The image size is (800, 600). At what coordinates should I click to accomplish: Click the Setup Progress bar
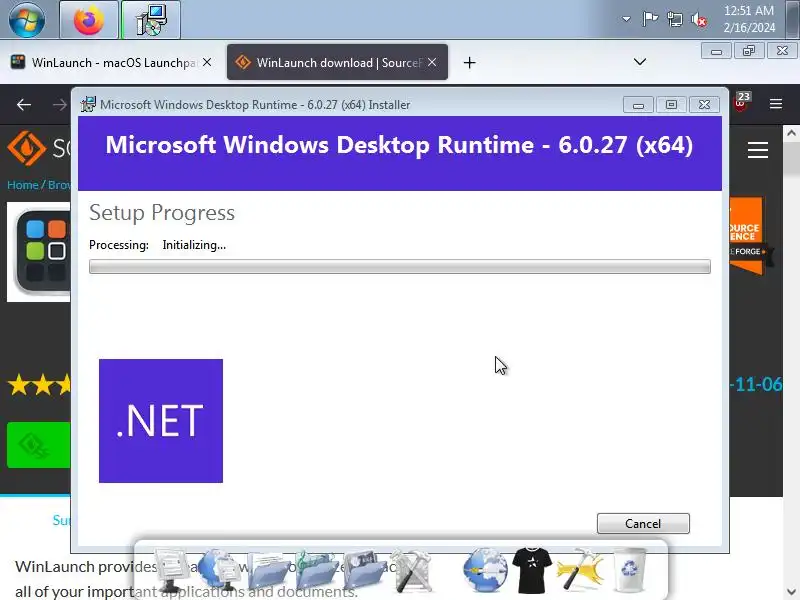point(399,266)
